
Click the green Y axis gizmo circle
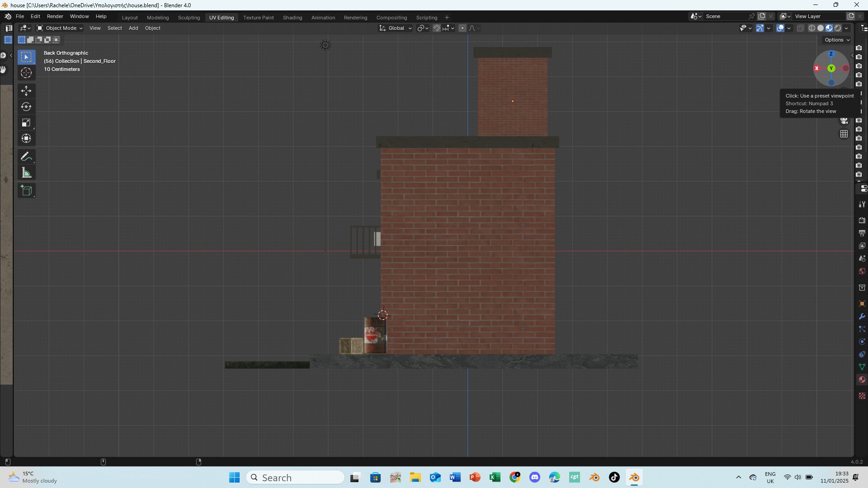point(831,68)
